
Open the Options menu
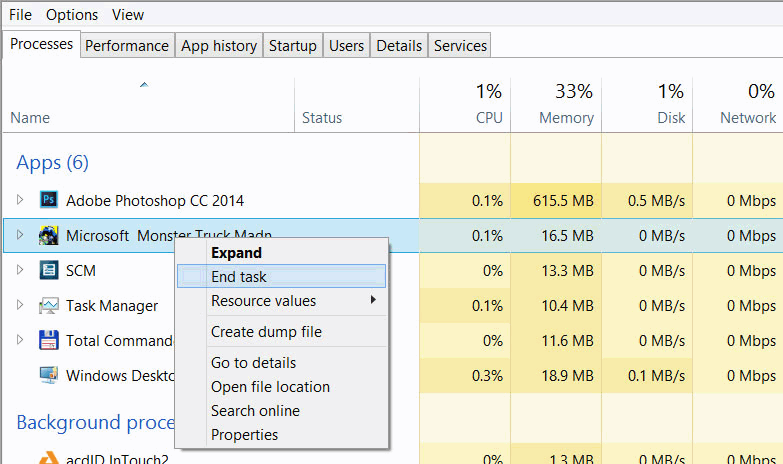72,15
